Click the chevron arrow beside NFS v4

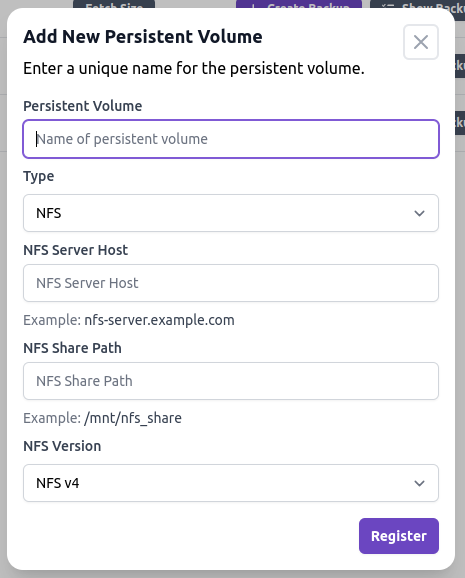[419, 483]
